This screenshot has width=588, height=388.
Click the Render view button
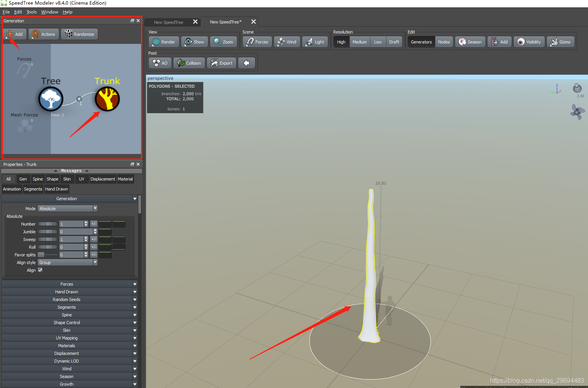tap(164, 42)
